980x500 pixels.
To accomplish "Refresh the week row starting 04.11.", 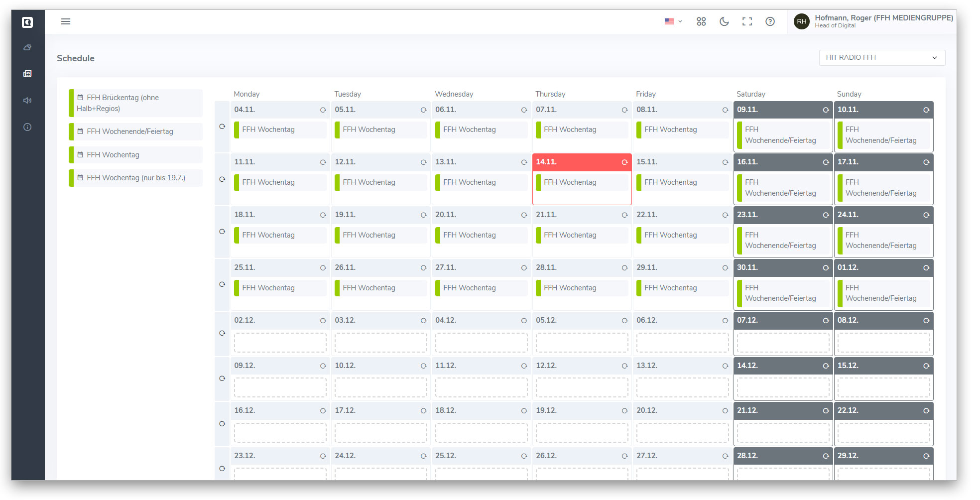I will 222,126.
